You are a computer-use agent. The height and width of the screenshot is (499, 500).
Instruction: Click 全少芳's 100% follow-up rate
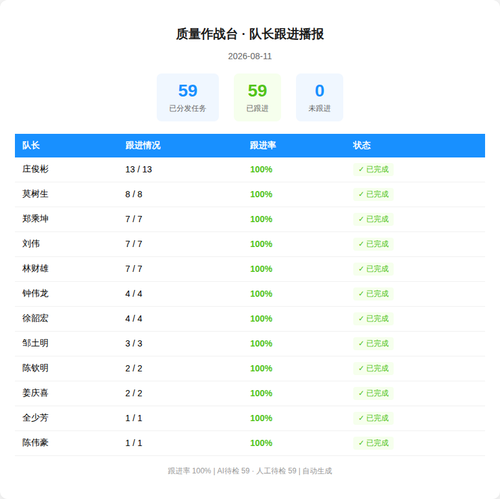tap(261, 418)
